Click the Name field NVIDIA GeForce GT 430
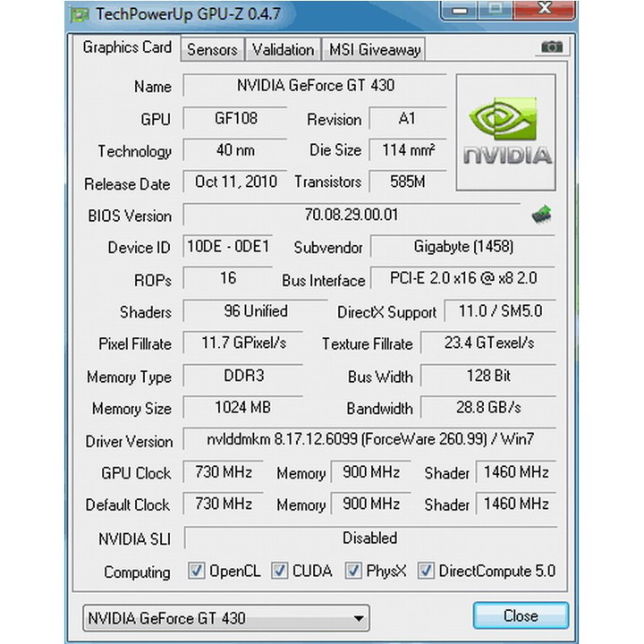Screen dimensions: 644x644 (315, 86)
